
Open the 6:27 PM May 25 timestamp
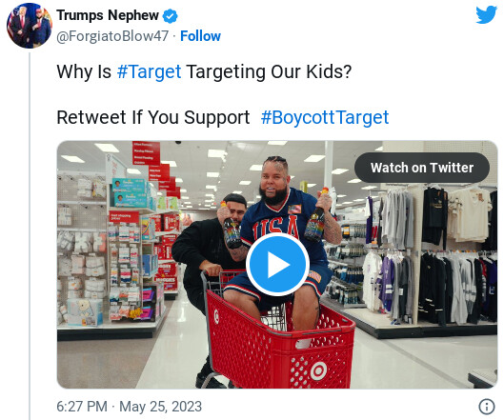pos(130,407)
